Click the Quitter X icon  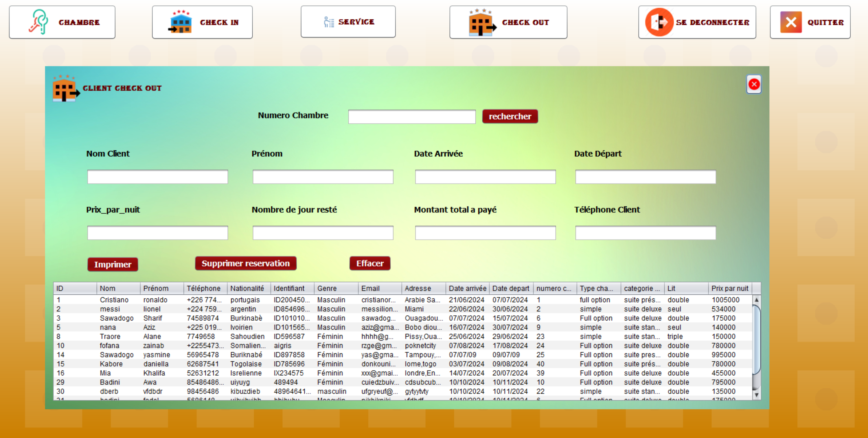791,22
